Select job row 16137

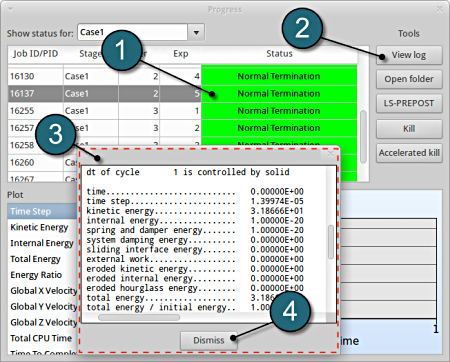(x=182, y=94)
